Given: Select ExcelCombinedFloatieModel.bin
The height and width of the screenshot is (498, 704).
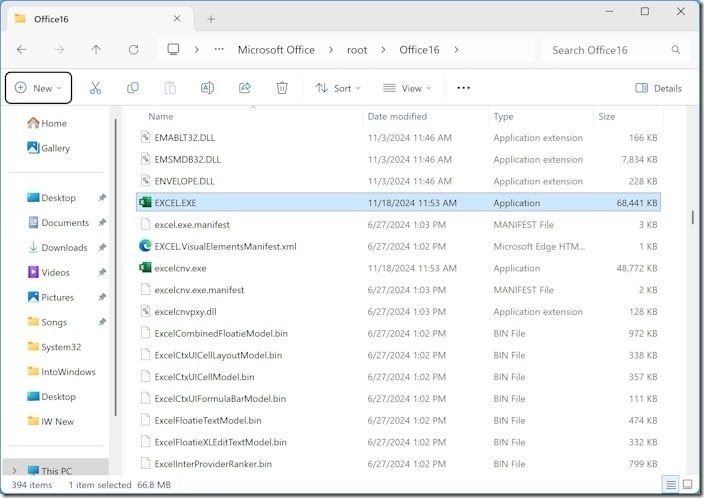Looking at the screenshot, I should 398,333.
